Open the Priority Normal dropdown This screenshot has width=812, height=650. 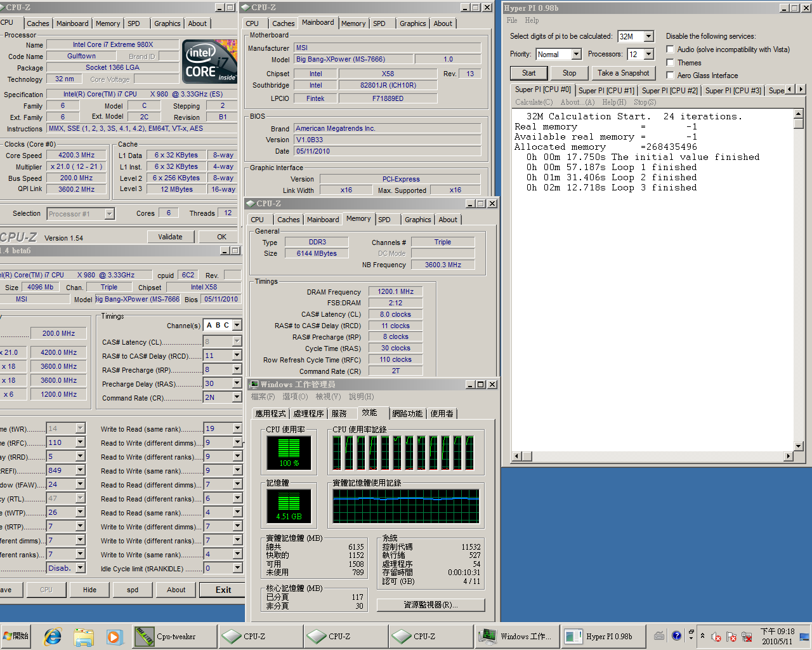click(577, 54)
